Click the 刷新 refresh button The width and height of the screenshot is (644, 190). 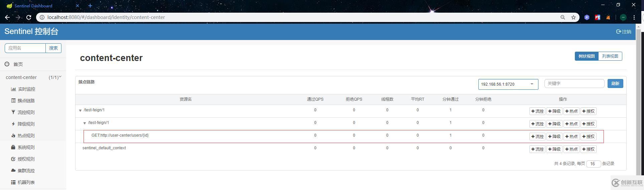click(615, 84)
